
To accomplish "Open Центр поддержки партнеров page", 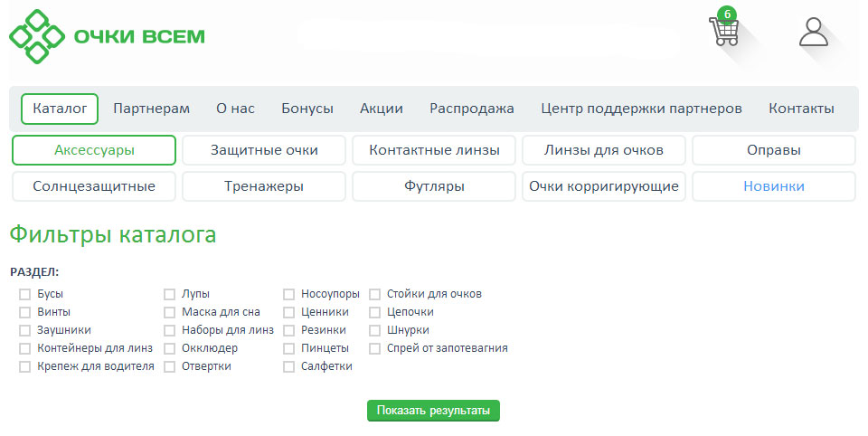I will click(x=641, y=109).
